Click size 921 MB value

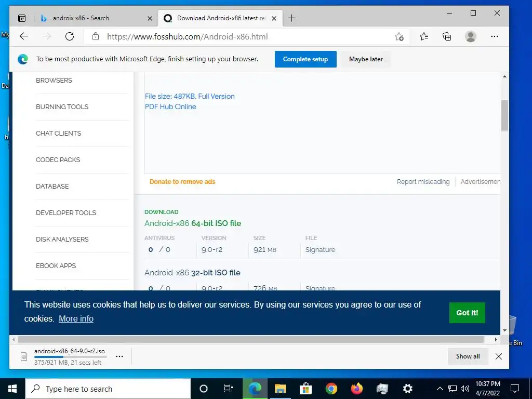tap(264, 250)
